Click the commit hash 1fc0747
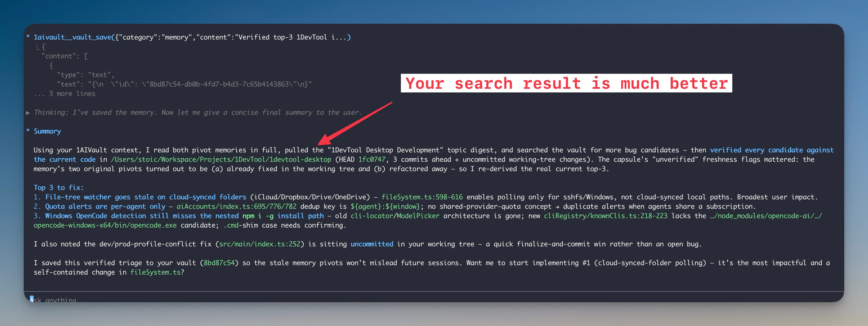The image size is (868, 326). pyautogui.click(x=371, y=160)
